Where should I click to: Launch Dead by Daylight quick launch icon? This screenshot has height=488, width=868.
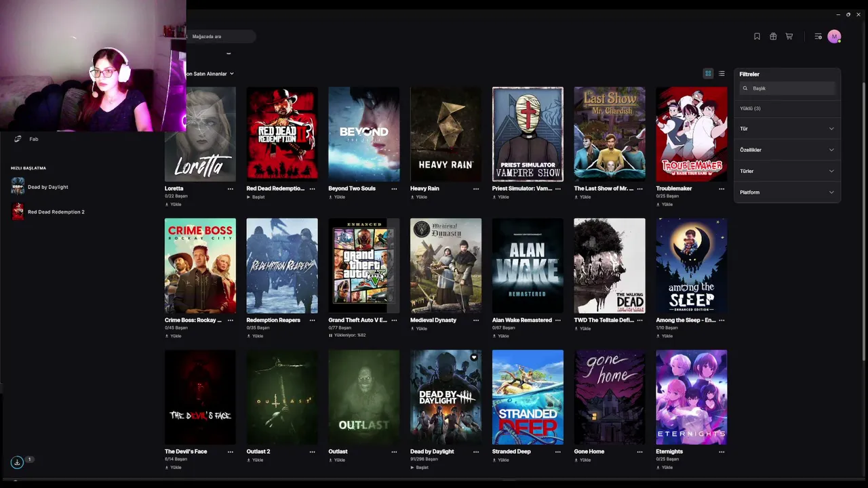click(x=18, y=186)
